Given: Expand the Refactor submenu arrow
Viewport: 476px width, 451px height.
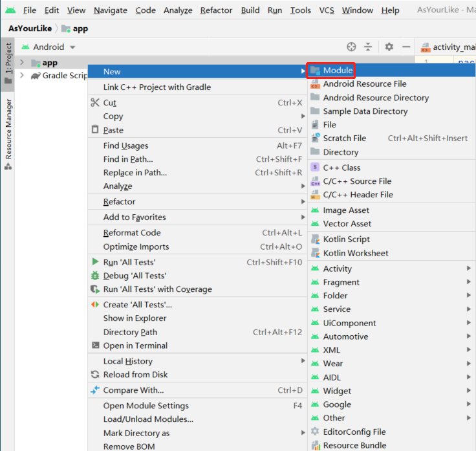Looking at the screenshot, I should [303, 201].
